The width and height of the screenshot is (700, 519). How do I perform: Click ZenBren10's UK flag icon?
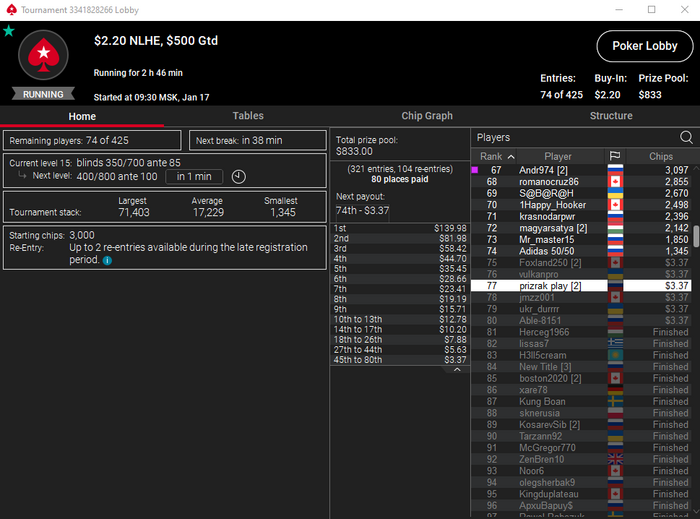pos(615,459)
